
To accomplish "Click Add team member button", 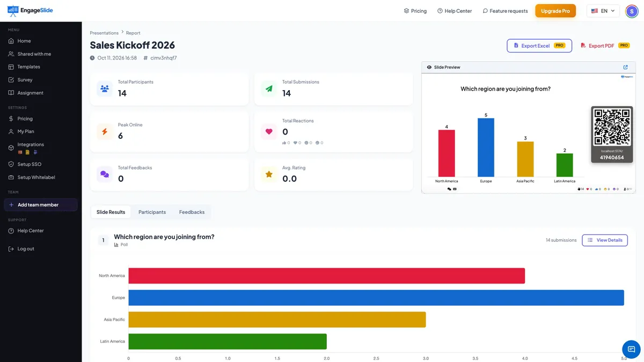I will pos(41,205).
